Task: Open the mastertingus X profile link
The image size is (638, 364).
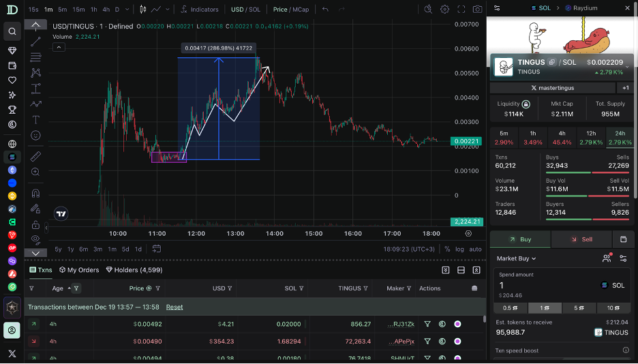Action: point(553,88)
